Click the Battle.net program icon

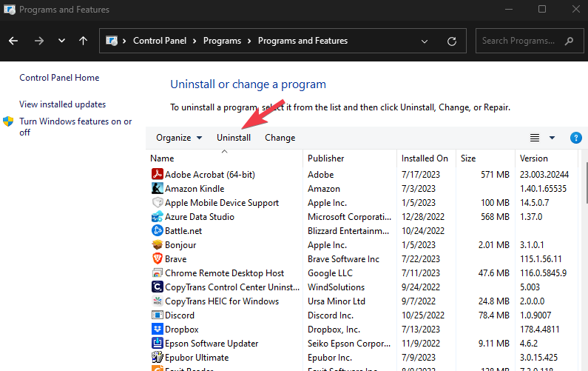point(157,230)
